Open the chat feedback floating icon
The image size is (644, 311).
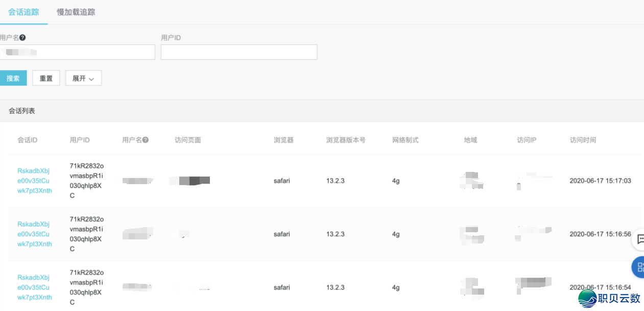(639, 239)
